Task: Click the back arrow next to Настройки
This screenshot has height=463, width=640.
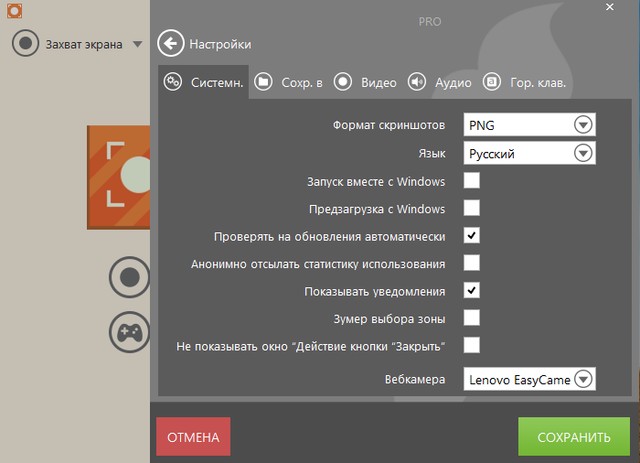Action: 172,44
